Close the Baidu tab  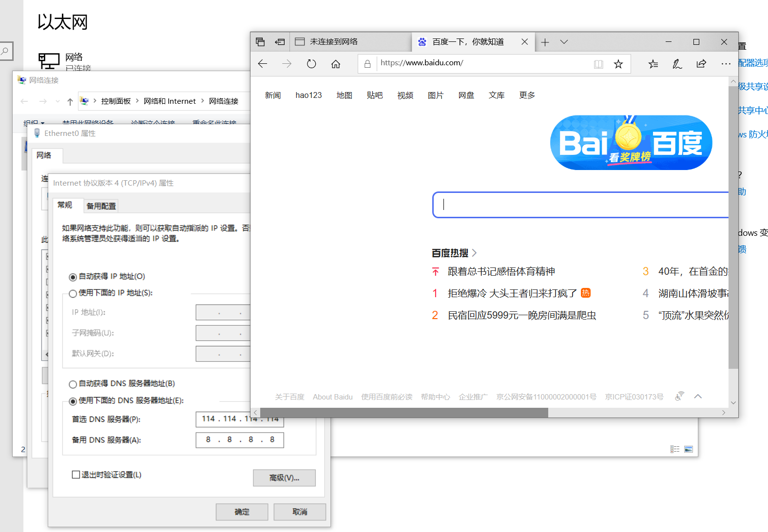point(525,42)
